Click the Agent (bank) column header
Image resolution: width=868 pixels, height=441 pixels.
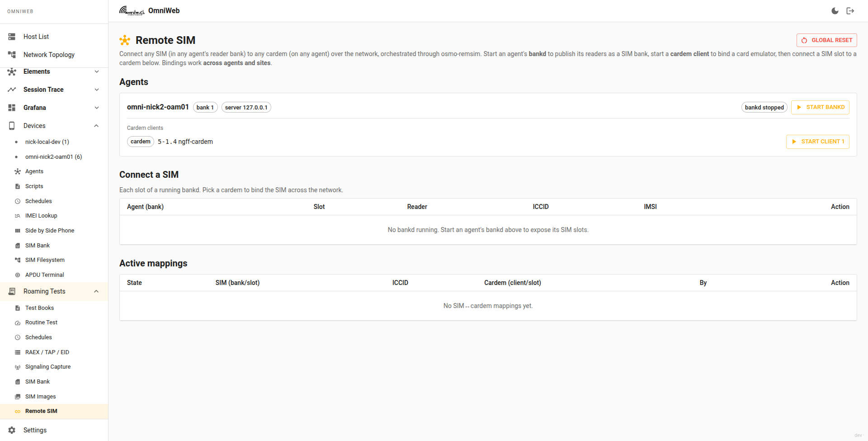point(145,207)
